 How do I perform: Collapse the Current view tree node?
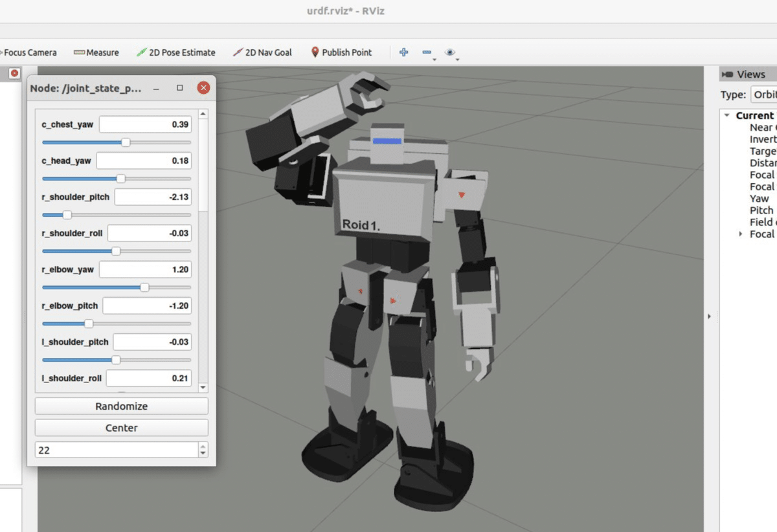pyautogui.click(x=727, y=116)
